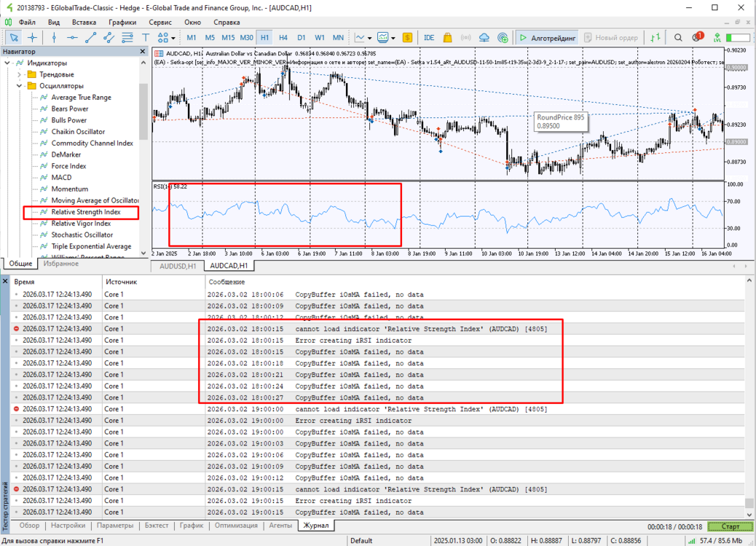Expand the Трендовые folder
This screenshot has width=756, height=546.
coord(19,74)
